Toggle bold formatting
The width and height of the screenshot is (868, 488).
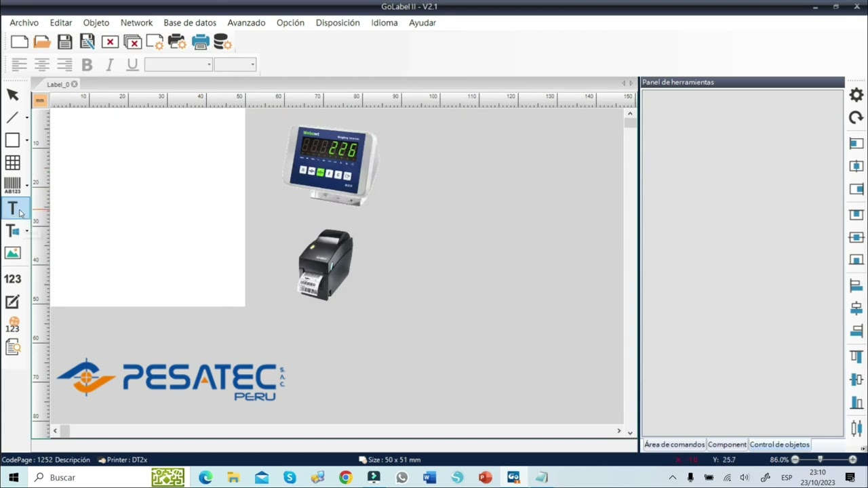pos(87,64)
